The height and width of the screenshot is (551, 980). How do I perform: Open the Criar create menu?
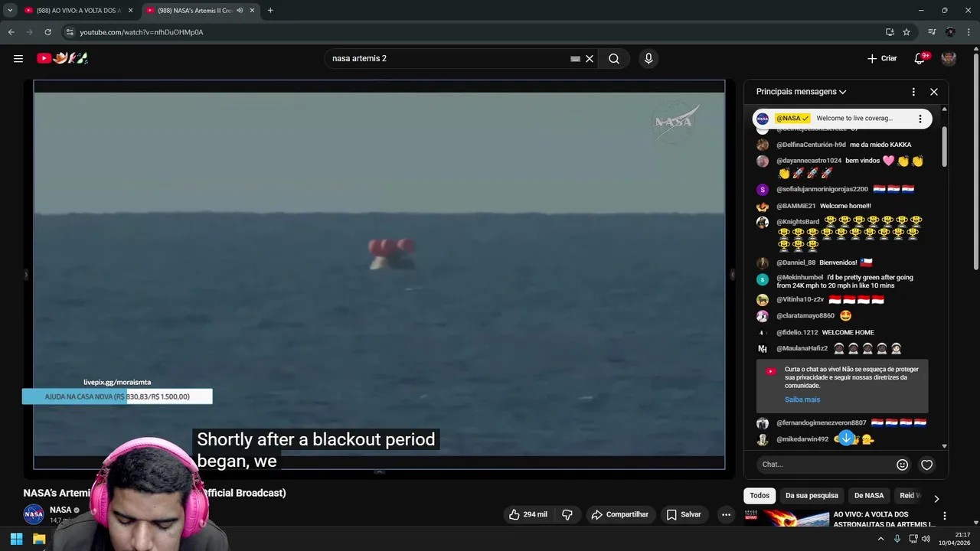(882, 58)
